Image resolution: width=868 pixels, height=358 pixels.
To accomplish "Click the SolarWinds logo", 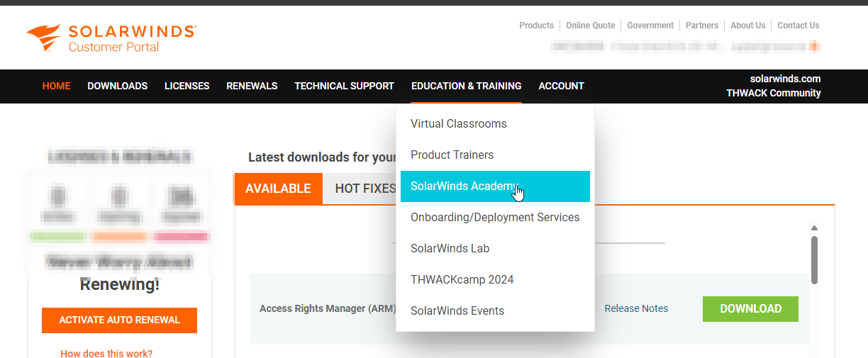I will (111, 38).
